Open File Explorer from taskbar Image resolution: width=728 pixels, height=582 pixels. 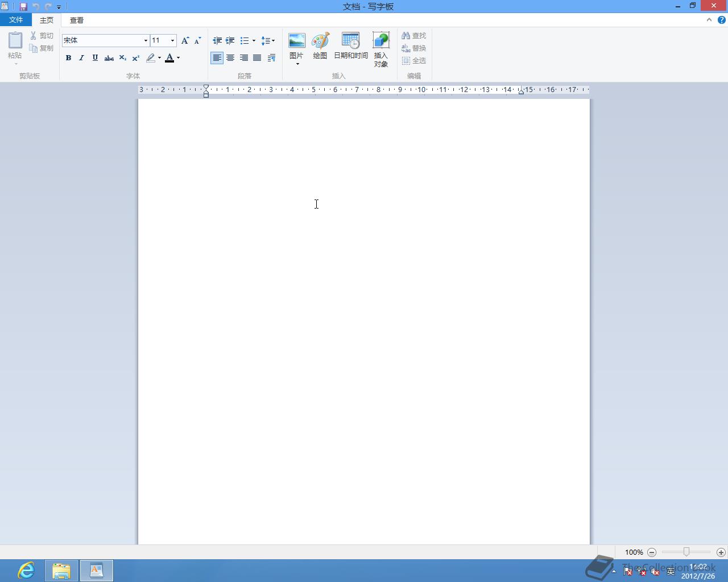coord(61,571)
